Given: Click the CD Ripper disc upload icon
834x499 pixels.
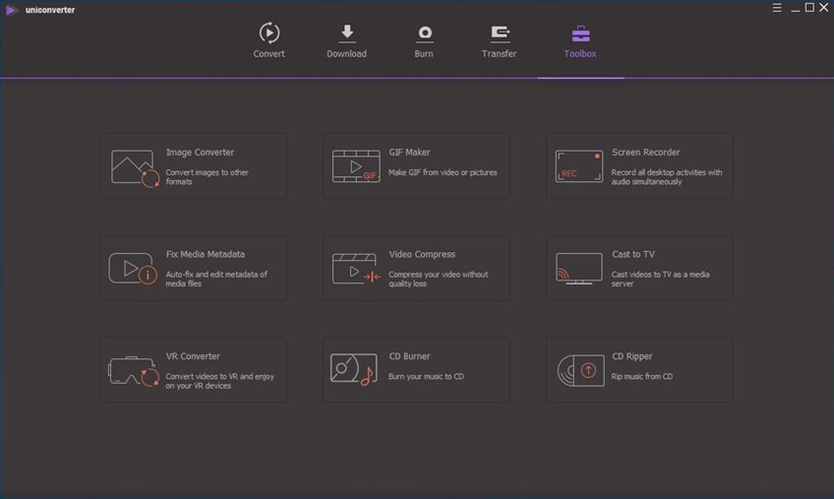Looking at the screenshot, I should click(x=581, y=370).
